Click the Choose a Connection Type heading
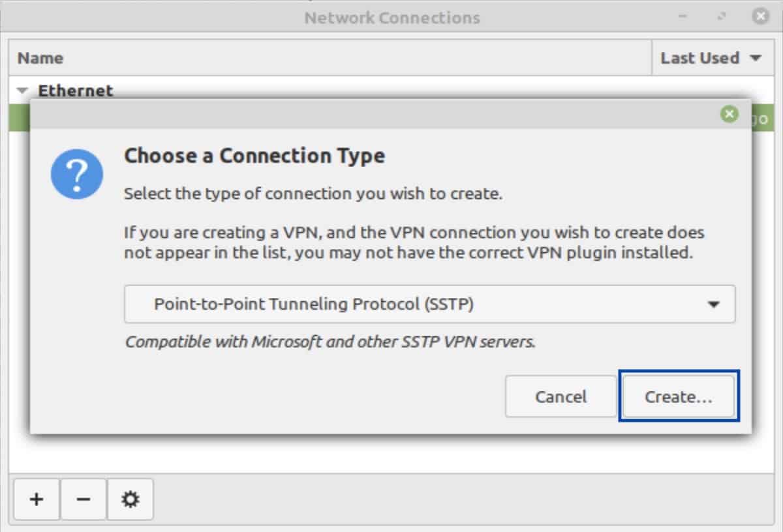The width and height of the screenshot is (783, 532). 254,156
